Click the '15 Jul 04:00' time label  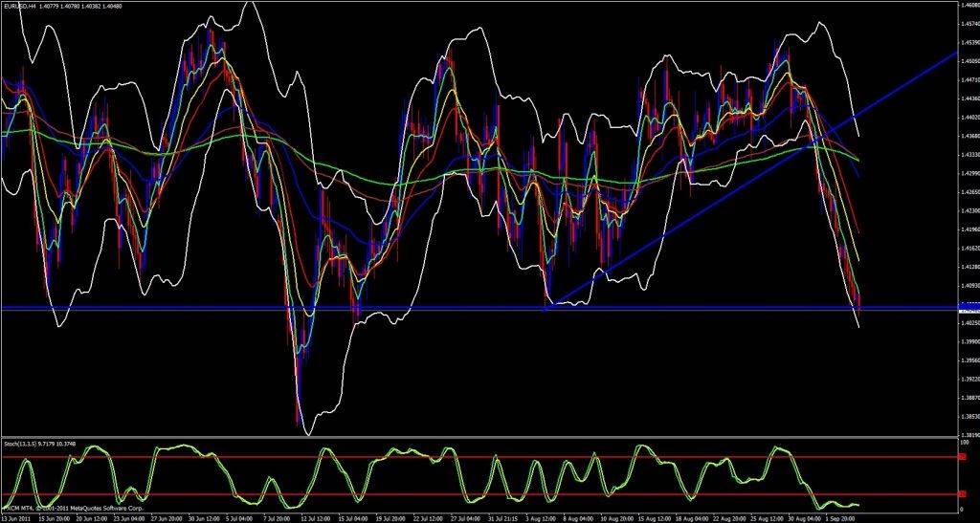click(x=354, y=518)
